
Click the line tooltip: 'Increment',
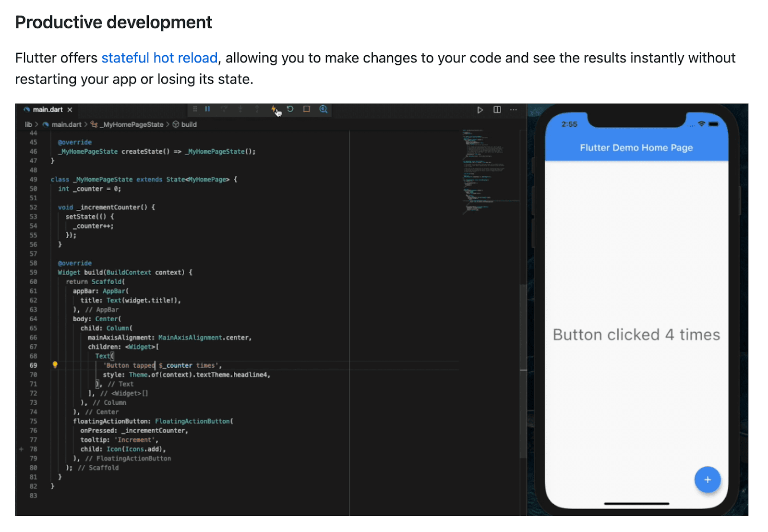pyautogui.click(x=120, y=440)
